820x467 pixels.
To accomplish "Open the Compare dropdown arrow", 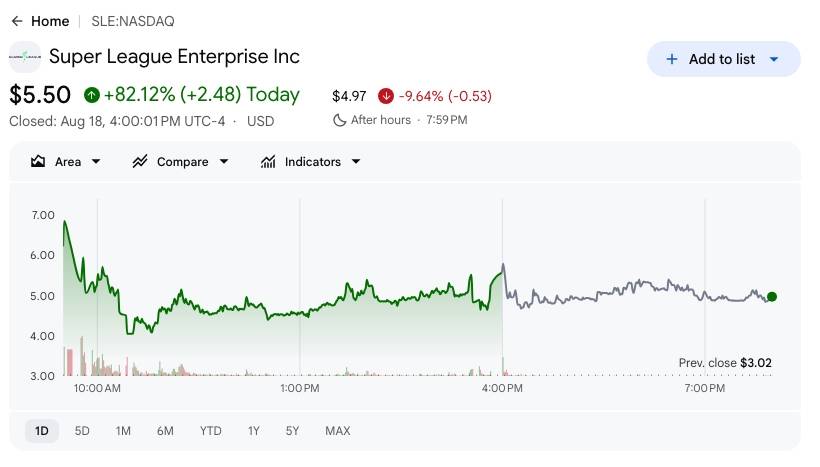I will pyautogui.click(x=224, y=162).
